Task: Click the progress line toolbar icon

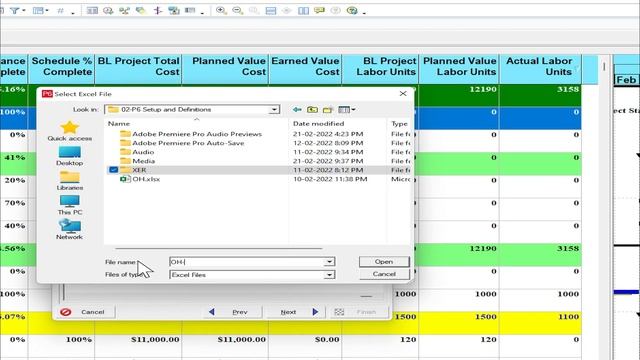Action: pyautogui.click(x=158, y=11)
